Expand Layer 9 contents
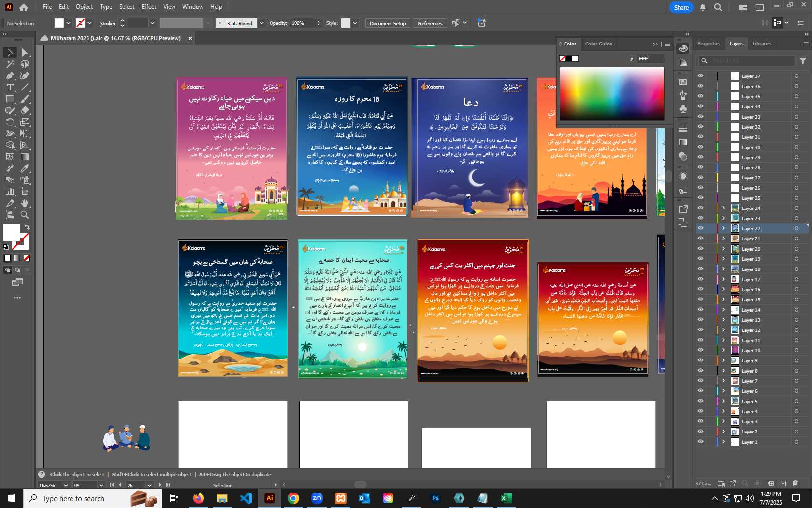The width and height of the screenshot is (812, 508). click(x=724, y=360)
